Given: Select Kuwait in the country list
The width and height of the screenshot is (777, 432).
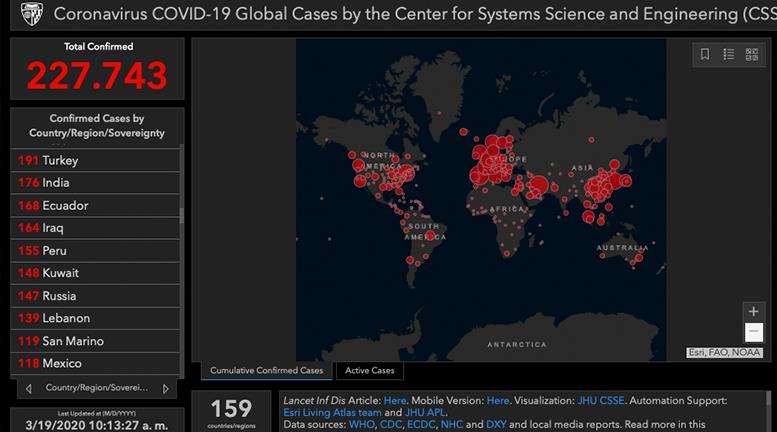Looking at the screenshot, I should tap(95, 273).
